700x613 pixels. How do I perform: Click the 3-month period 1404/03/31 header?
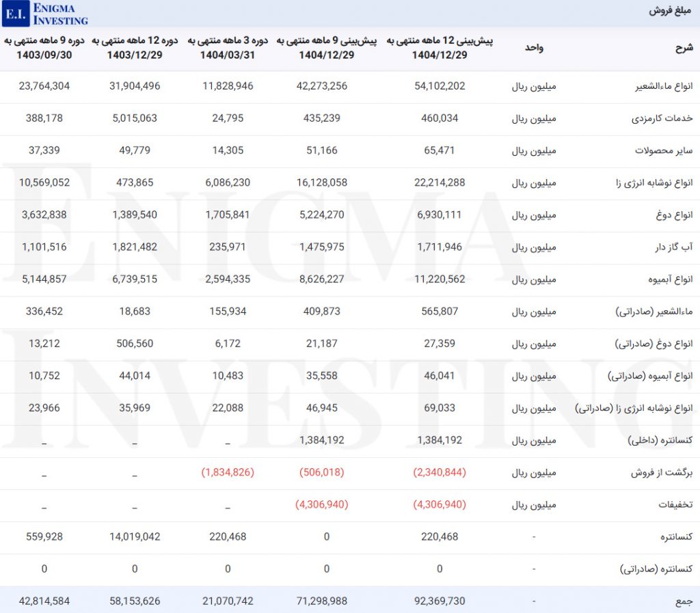(x=228, y=48)
